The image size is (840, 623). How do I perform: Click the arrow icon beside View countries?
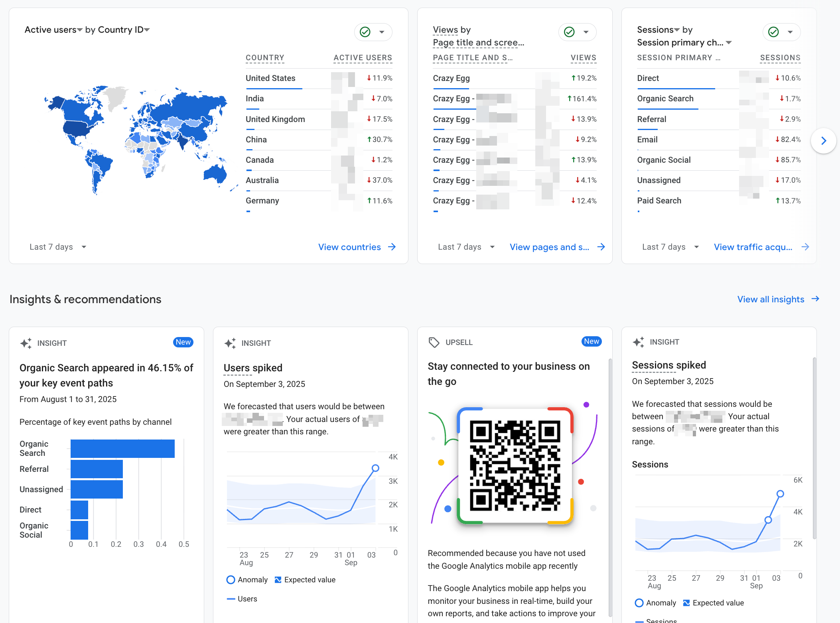pos(392,246)
